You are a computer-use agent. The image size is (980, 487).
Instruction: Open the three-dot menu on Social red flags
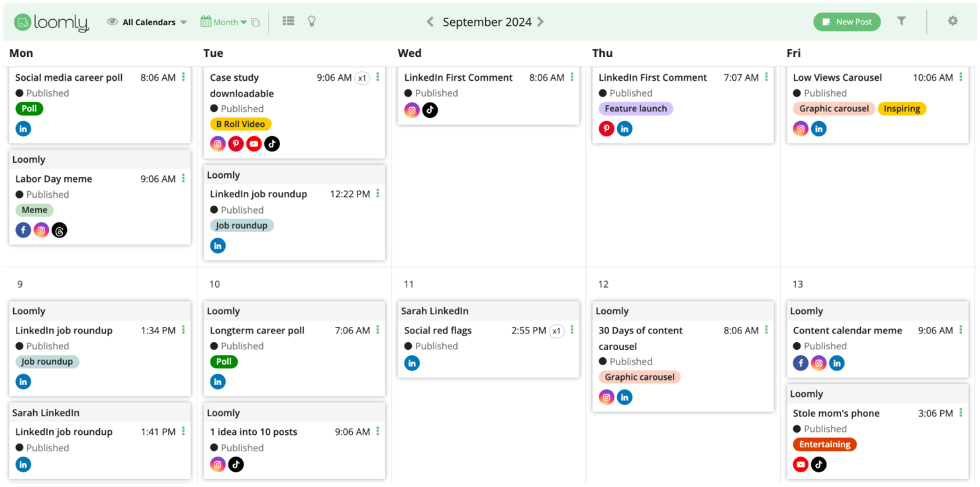click(572, 330)
